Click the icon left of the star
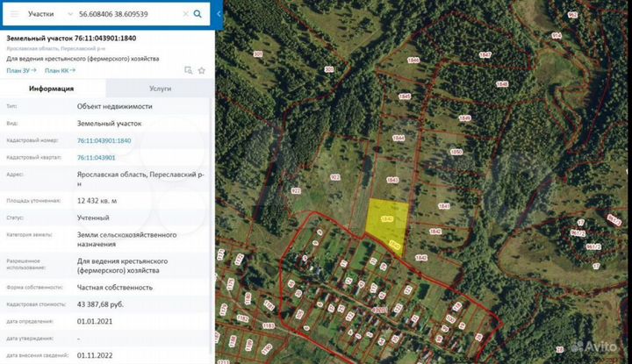The width and height of the screenshot is (632, 364). [189, 70]
